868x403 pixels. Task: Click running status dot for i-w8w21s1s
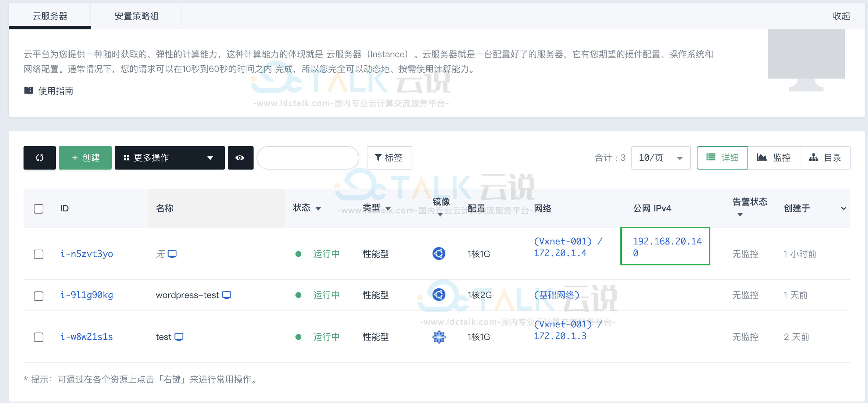[298, 337]
